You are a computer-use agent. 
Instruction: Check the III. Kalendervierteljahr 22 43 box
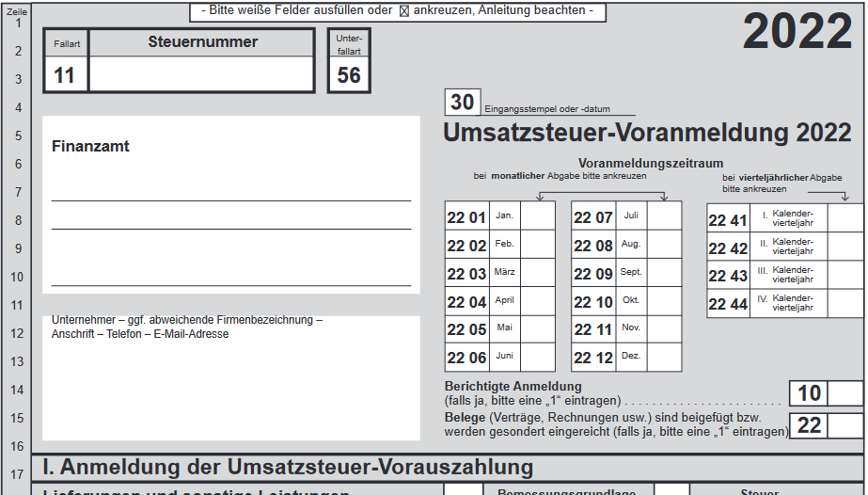tap(845, 275)
